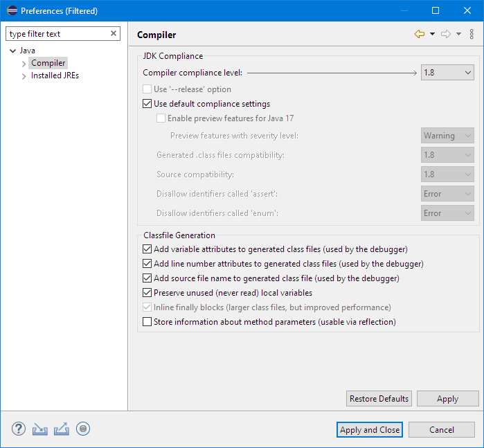Click the Back navigation arrow icon

click(420, 34)
